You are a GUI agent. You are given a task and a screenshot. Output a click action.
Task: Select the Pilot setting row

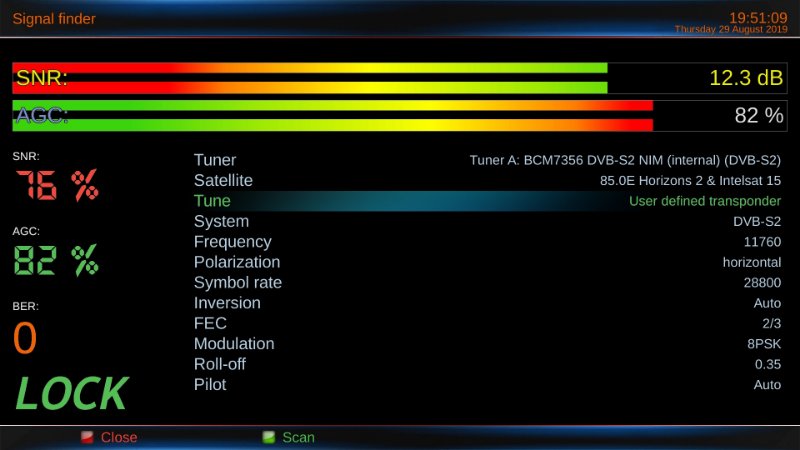(487, 385)
